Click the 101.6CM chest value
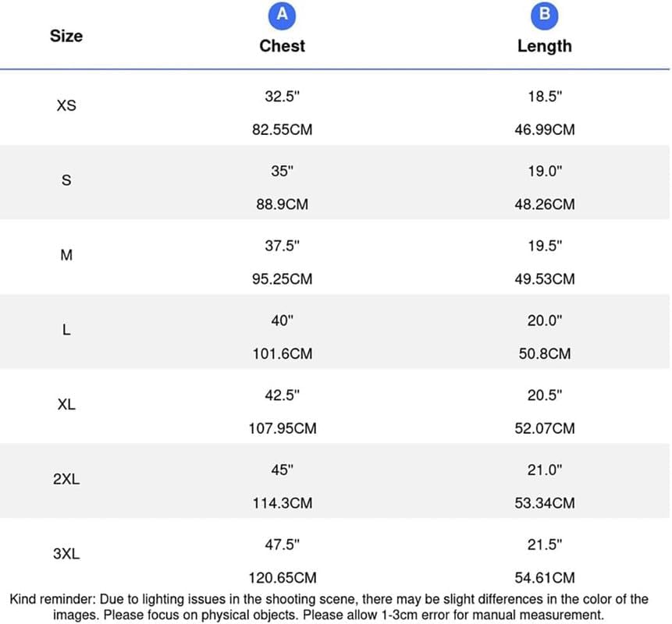This screenshot has width=672, height=624. 282,354
